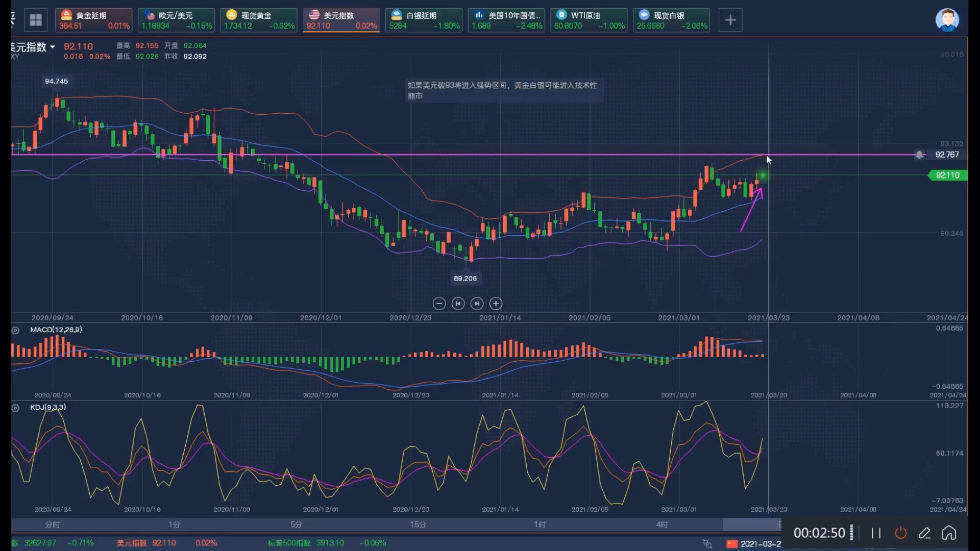Click the MACD(12,26,9) indicator label
Screen dimensions: 980x551
click(56, 330)
